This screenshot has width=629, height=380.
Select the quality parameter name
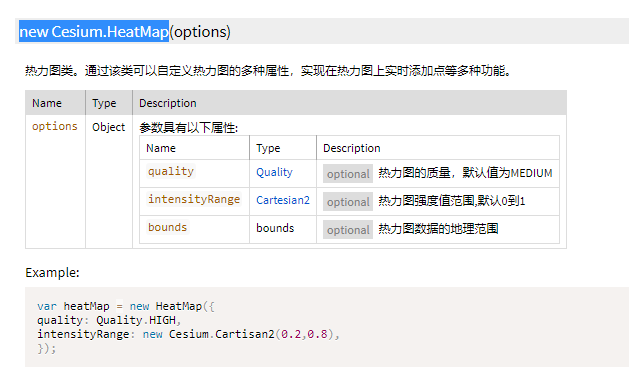point(171,171)
